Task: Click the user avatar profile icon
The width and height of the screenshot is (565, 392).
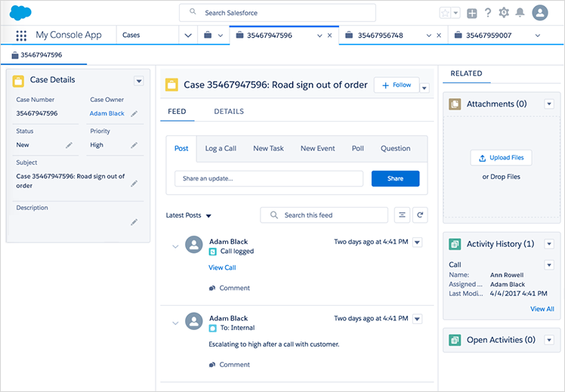Action: (x=540, y=13)
